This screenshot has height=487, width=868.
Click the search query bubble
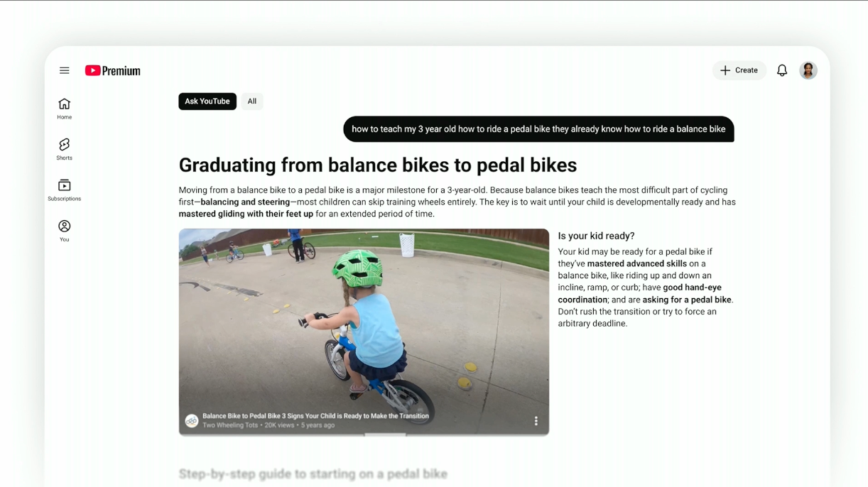tap(538, 129)
